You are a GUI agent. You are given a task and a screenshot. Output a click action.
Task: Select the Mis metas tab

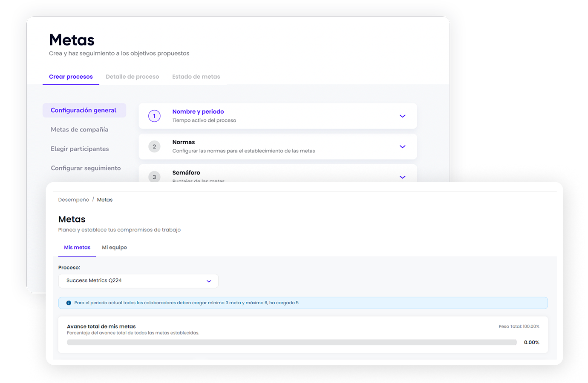[77, 247]
